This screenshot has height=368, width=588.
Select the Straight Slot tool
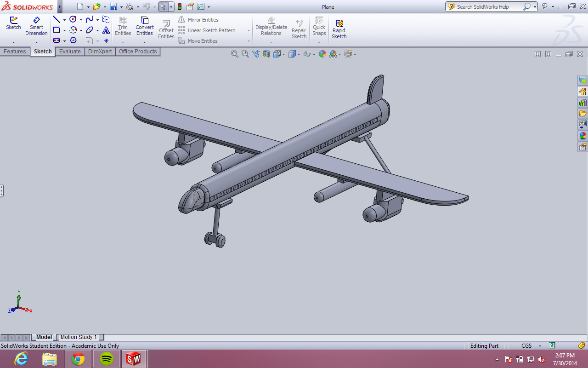[x=57, y=40]
